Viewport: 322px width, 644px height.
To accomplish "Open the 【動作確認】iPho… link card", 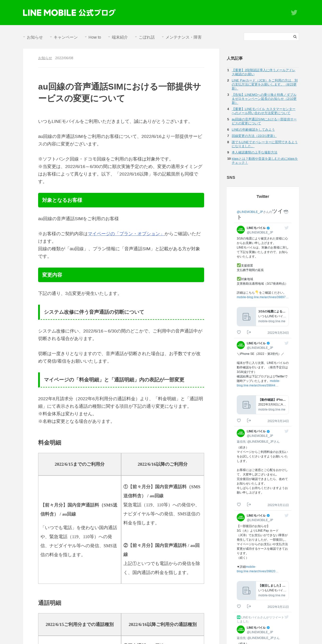I will [263, 405].
